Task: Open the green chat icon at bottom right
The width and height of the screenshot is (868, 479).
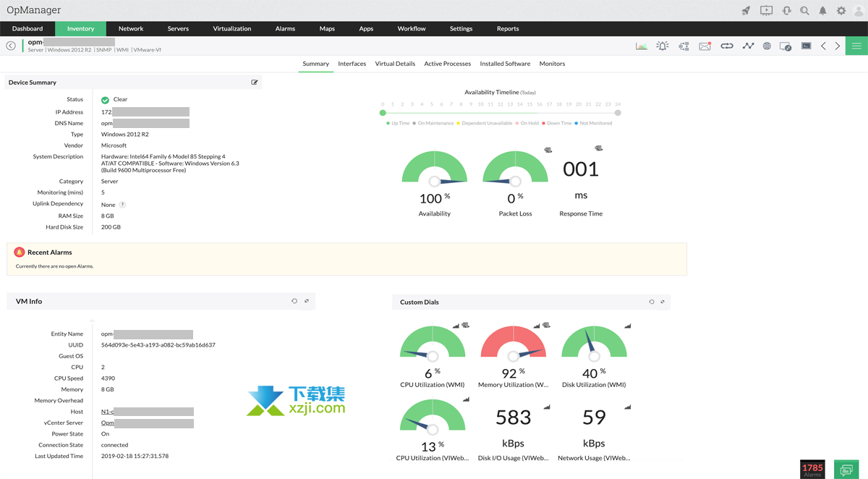Action: [846, 469]
